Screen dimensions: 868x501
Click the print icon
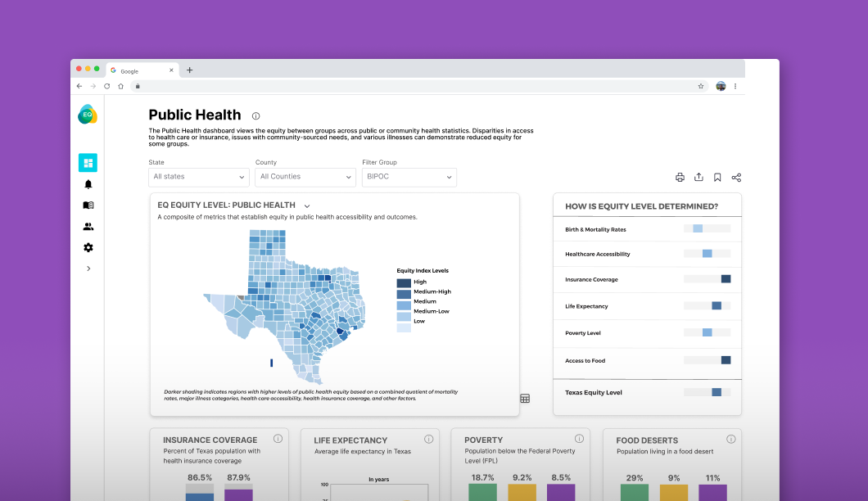click(x=680, y=178)
